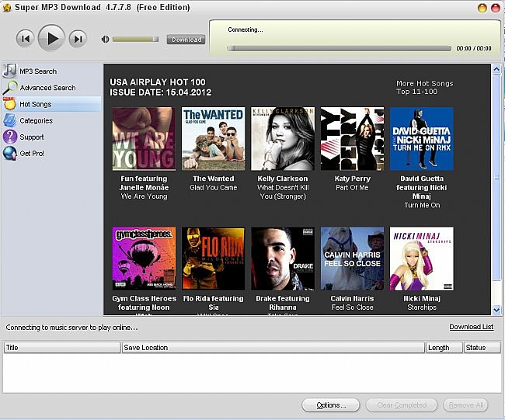Open the Categories icon
505x420 pixels.
click(x=10, y=120)
